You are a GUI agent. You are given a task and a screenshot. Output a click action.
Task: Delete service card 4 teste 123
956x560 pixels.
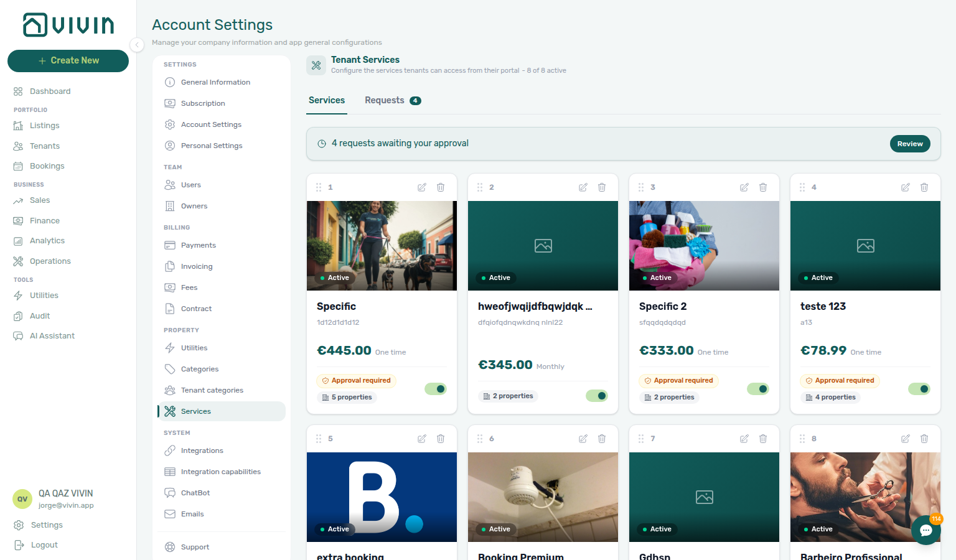pyautogui.click(x=924, y=187)
